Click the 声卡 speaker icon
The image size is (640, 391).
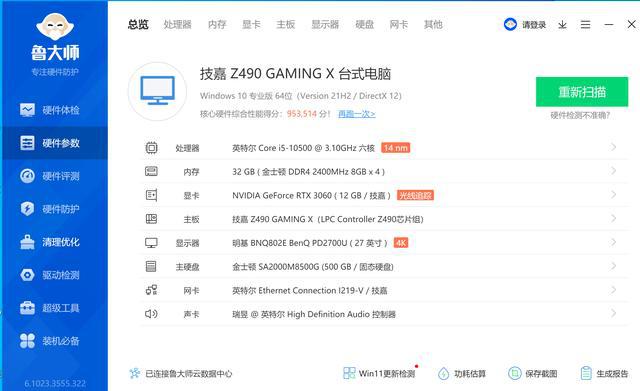151,314
